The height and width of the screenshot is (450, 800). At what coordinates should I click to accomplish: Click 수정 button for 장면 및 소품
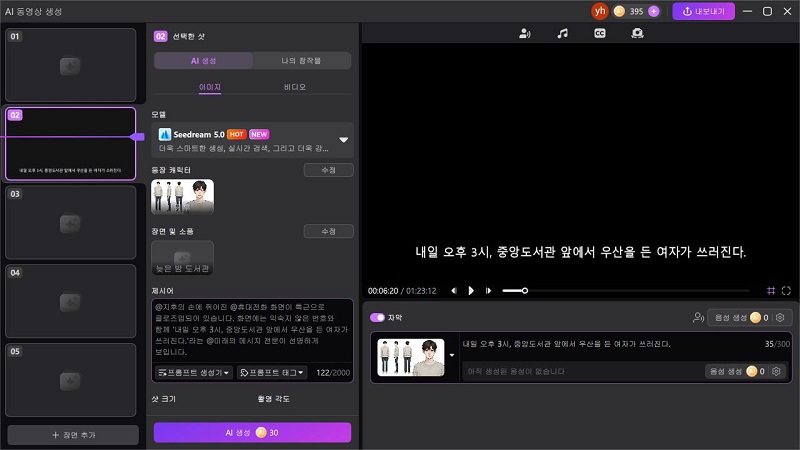[329, 231]
